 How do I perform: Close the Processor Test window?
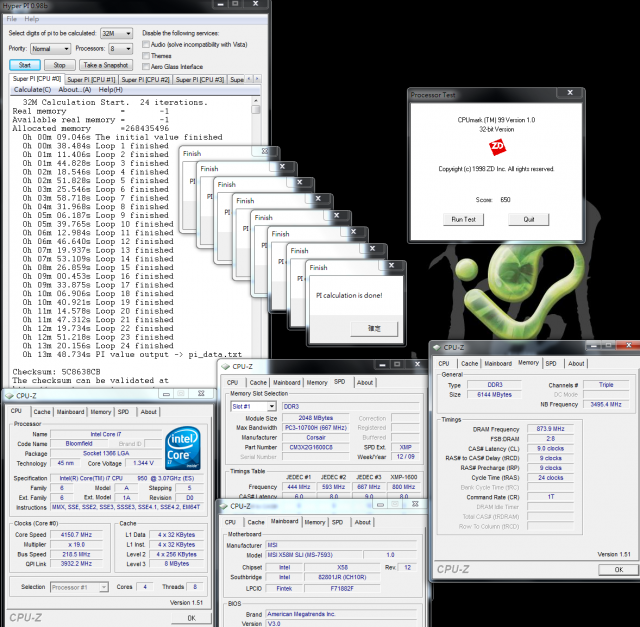(570, 93)
